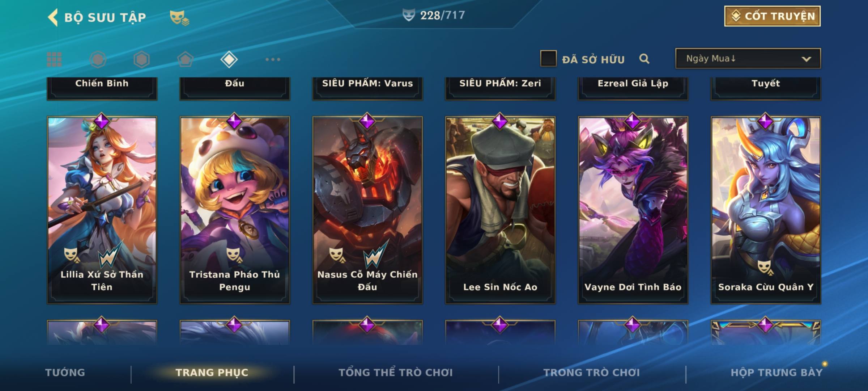
Task: Open the Lee Sin Nốc Ao skin card
Action: (500, 209)
